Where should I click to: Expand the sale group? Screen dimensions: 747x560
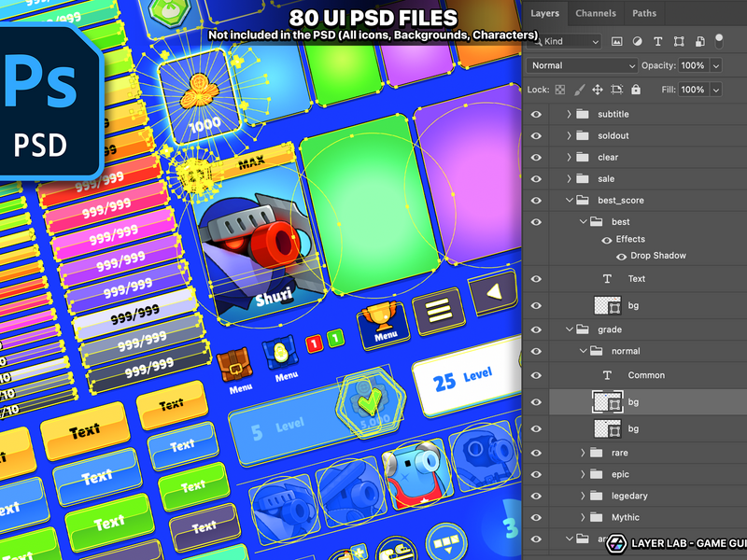pyautogui.click(x=569, y=178)
